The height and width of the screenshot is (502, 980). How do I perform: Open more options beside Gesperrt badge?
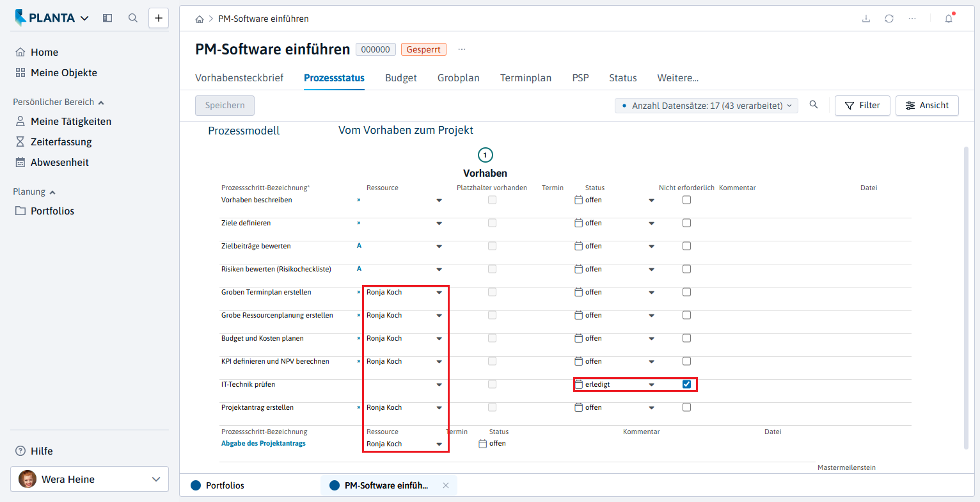(x=462, y=49)
